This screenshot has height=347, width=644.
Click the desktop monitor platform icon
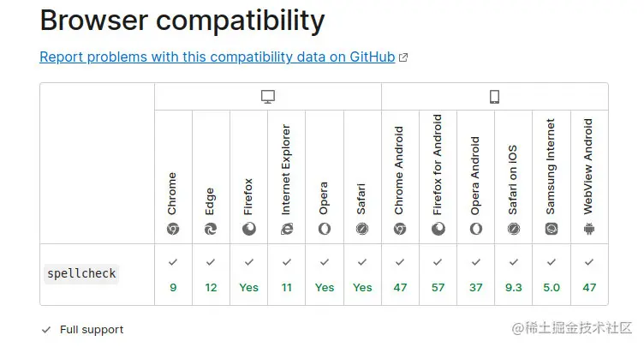coord(268,97)
